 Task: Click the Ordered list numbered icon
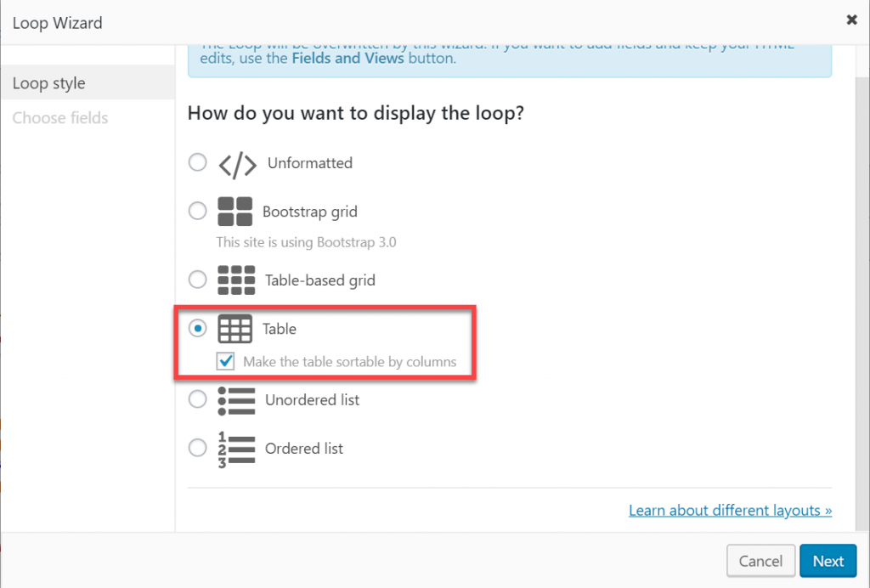coord(236,448)
